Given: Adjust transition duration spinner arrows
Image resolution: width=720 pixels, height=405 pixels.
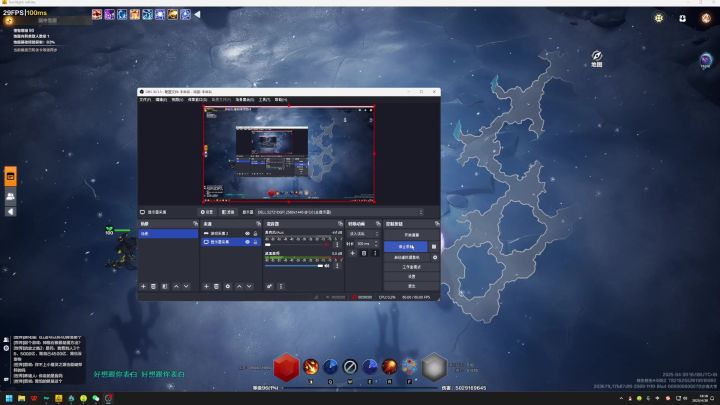Looking at the screenshot, I should 377,243.
